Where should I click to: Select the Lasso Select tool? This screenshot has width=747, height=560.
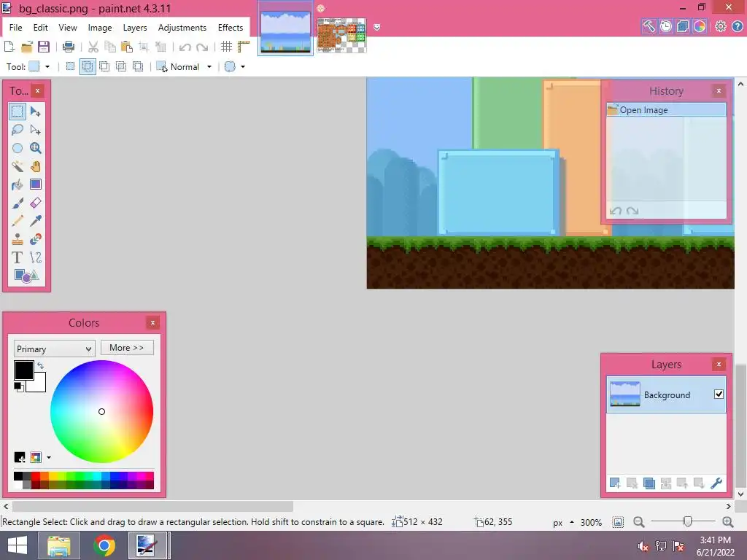(x=18, y=130)
